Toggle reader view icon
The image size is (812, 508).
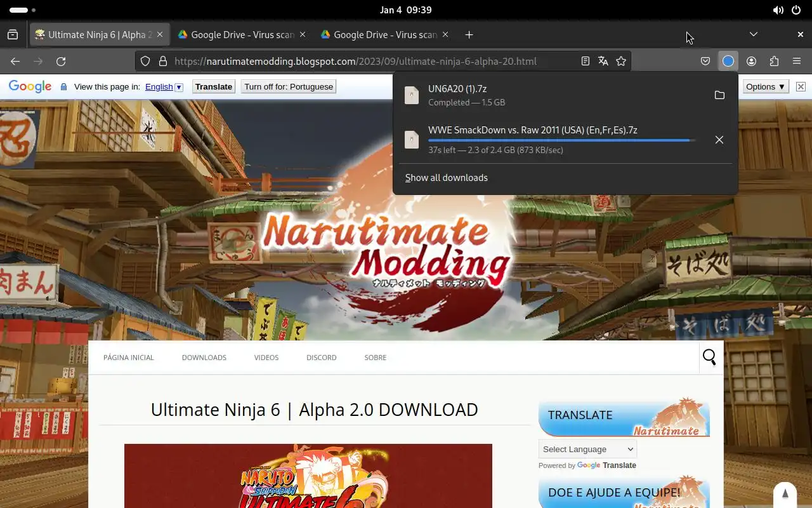click(586, 62)
